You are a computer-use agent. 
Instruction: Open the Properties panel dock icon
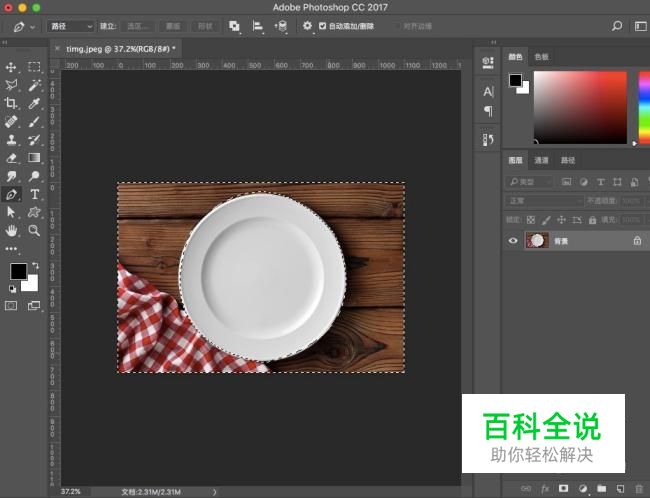pyautogui.click(x=488, y=63)
